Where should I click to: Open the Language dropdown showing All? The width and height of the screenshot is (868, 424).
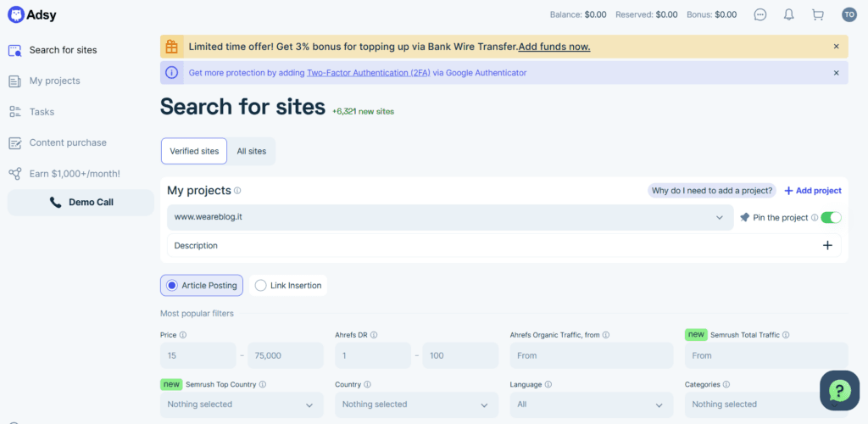(591, 404)
